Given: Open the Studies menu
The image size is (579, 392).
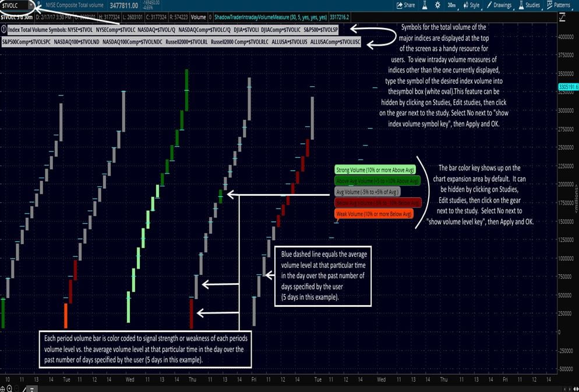Looking at the screenshot, I should coord(529,5).
